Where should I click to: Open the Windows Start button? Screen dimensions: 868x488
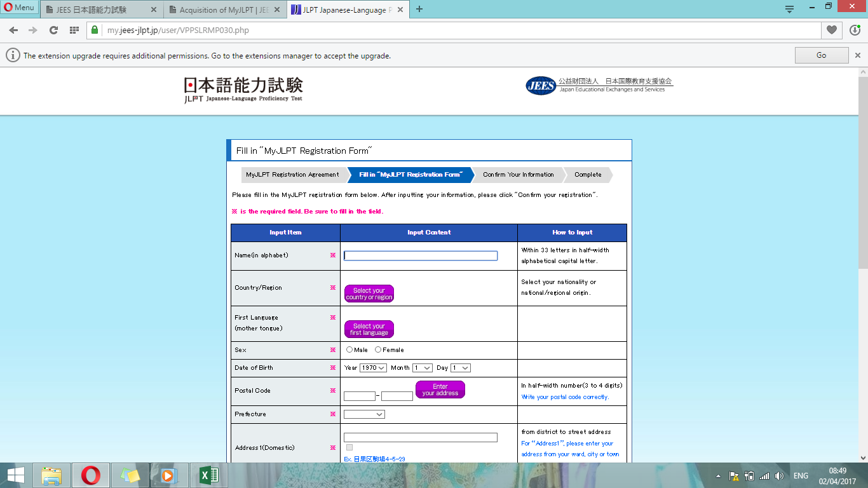tap(15, 475)
